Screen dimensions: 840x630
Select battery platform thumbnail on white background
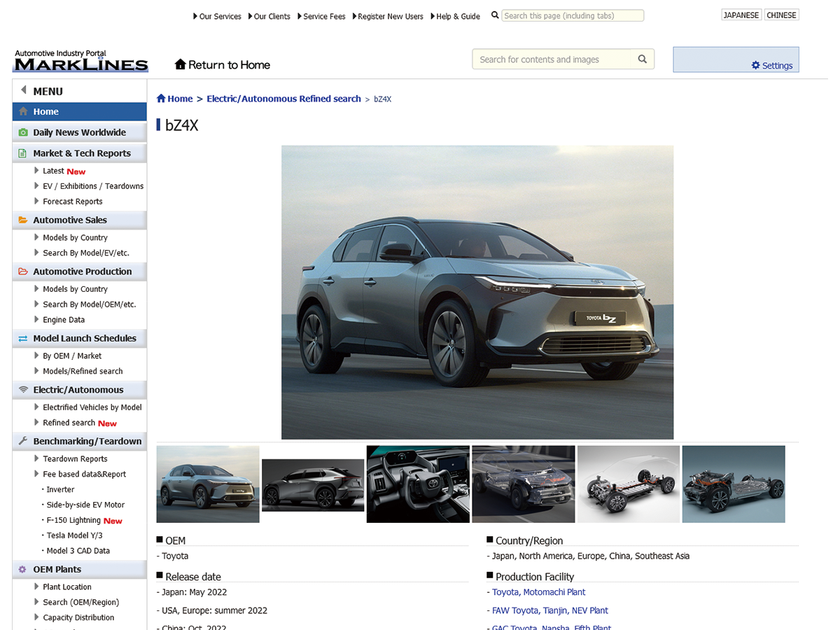[629, 484]
